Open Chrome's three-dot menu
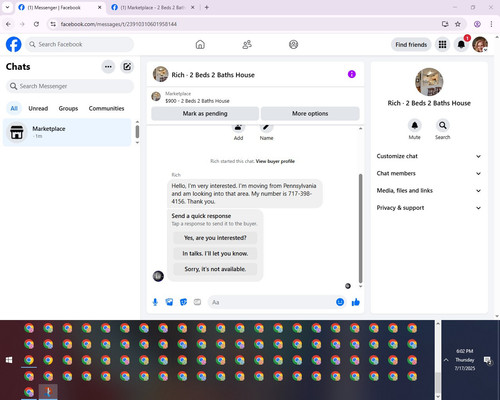500x400 pixels. click(x=491, y=24)
